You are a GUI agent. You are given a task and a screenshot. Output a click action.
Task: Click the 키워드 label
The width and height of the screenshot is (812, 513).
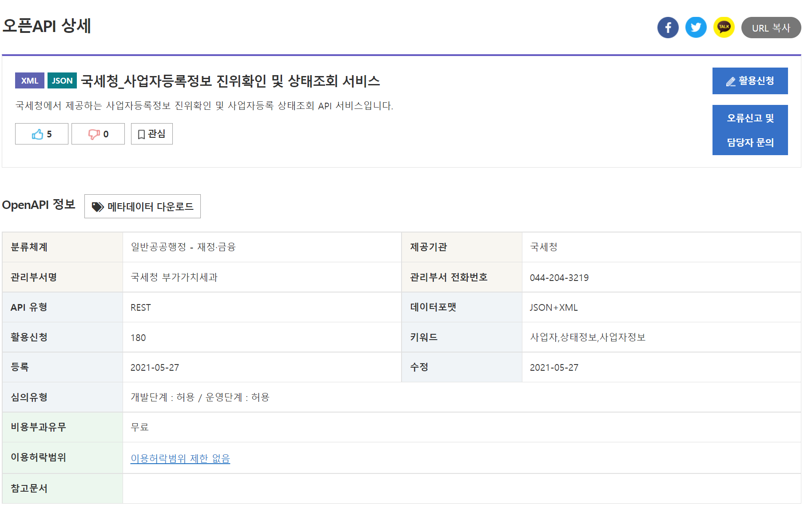[423, 337]
